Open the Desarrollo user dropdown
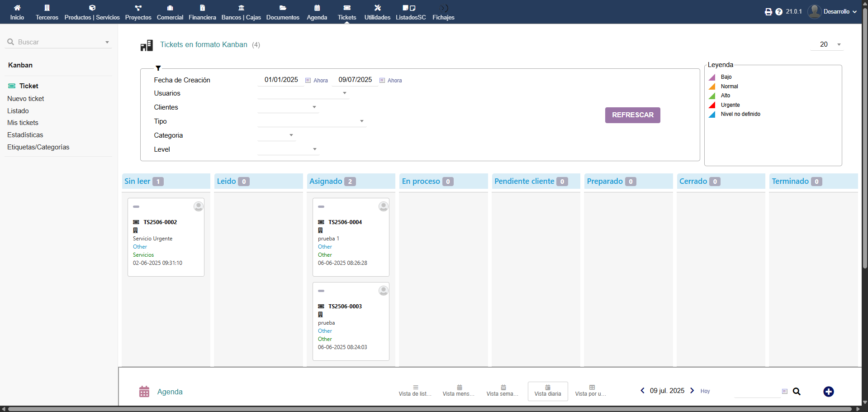This screenshot has width=868, height=412. (833, 11)
